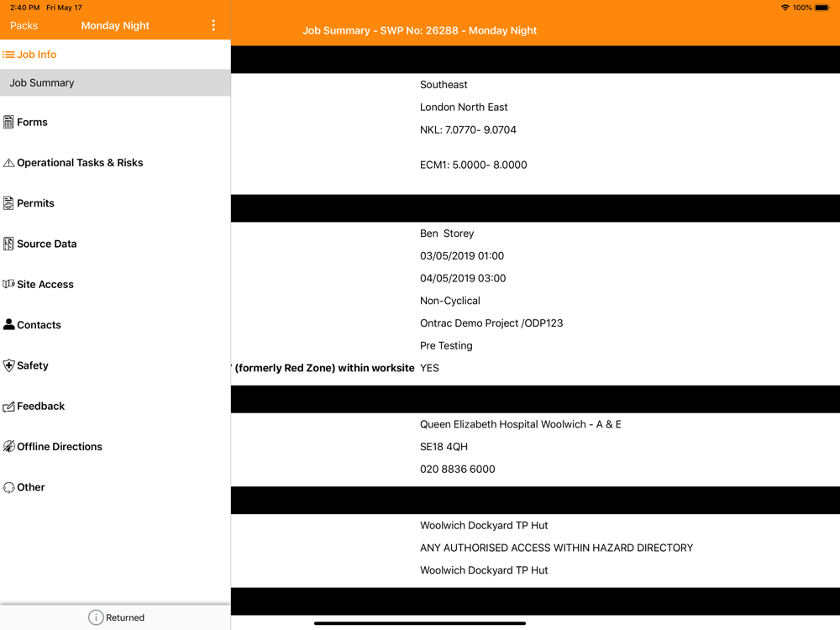Screen dimensions: 840x630
Task: Select the name Ben Storey
Action: click(x=447, y=234)
